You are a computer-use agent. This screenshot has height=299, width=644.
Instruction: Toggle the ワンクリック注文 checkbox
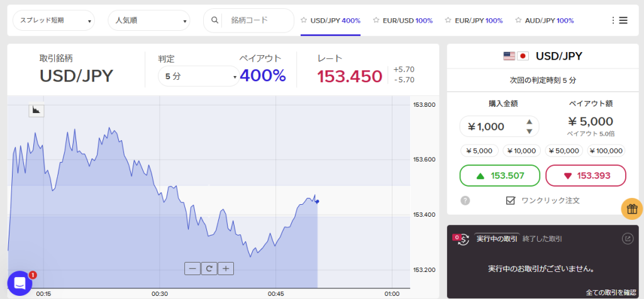(x=511, y=200)
